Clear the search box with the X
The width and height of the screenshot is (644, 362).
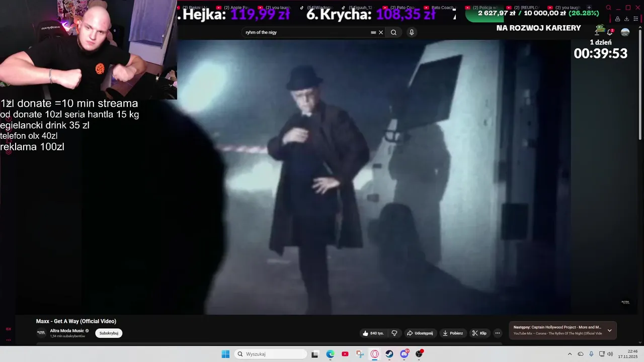(381, 32)
